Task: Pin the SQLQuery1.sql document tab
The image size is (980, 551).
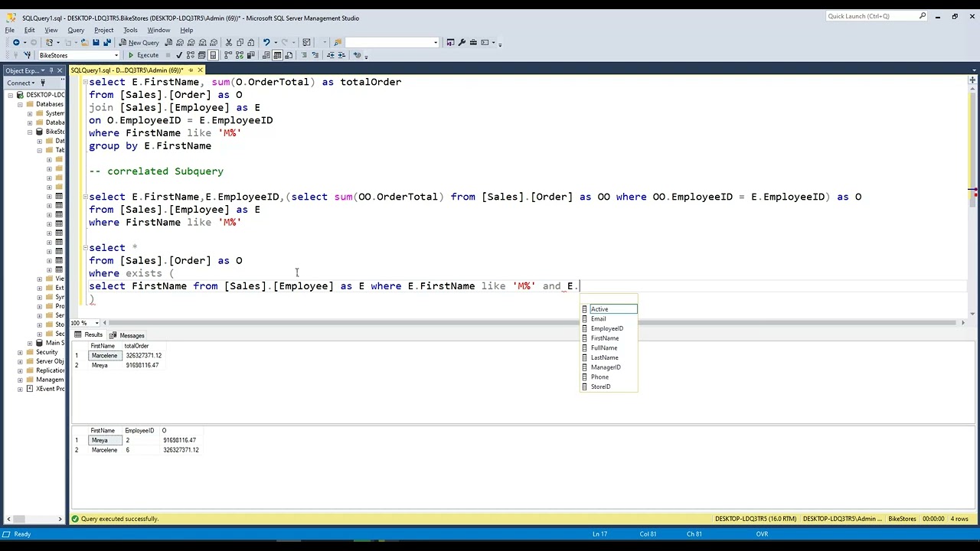Action: tap(191, 70)
